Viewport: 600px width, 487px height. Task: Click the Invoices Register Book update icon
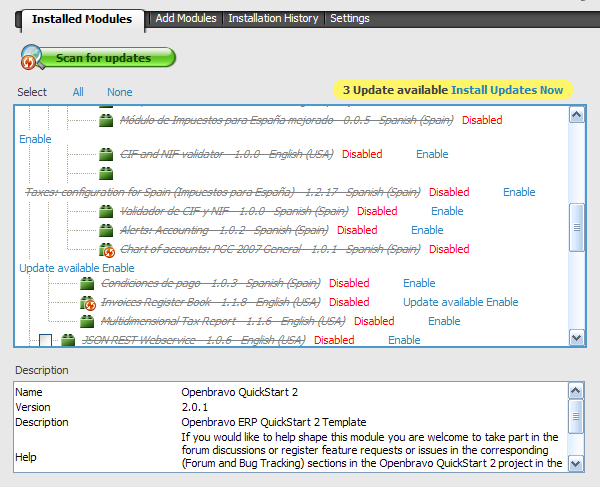pyautogui.click(x=88, y=302)
